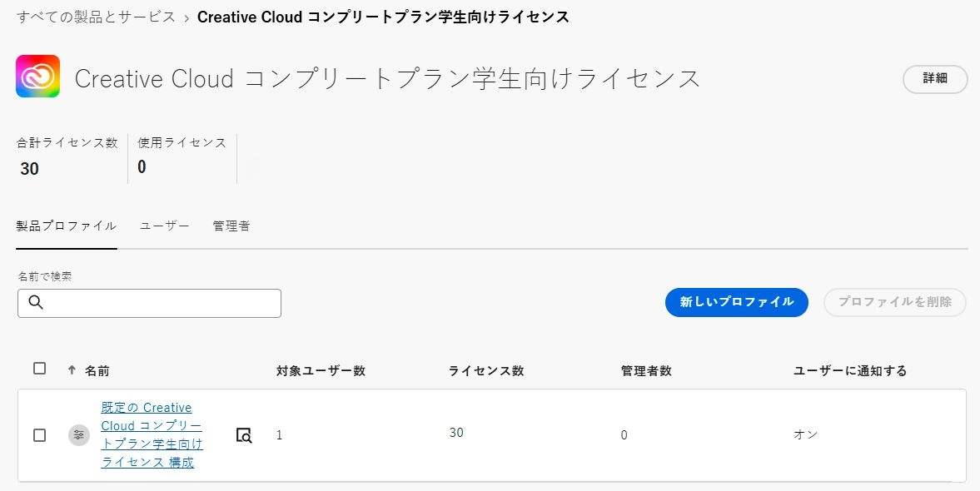Switch to the ユーザー tab
This screenshot has height=491, width=980.
click(x=165, y=226)
